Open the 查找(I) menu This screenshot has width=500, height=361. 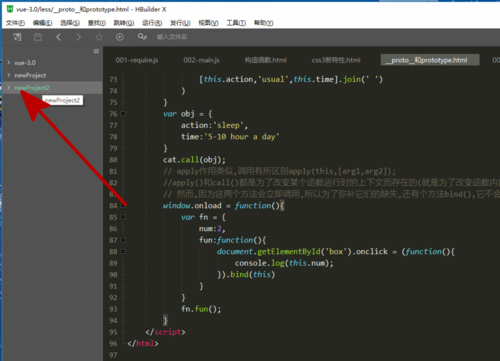click(97, 23)
